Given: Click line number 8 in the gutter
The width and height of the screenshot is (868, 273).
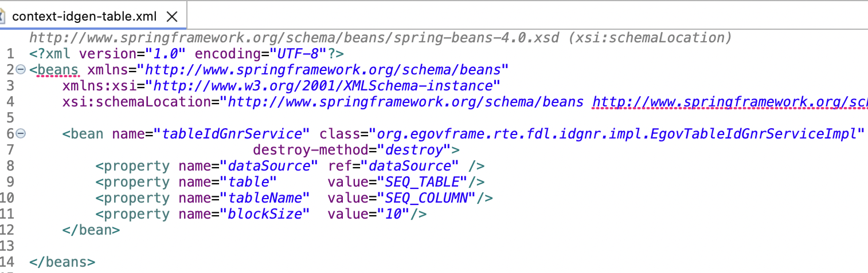Looking at the screenshot, I should coord(10,166).
